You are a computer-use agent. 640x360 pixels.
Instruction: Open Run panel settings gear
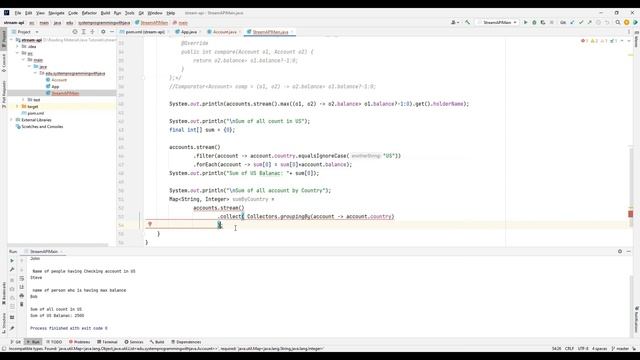coord(620,251)
